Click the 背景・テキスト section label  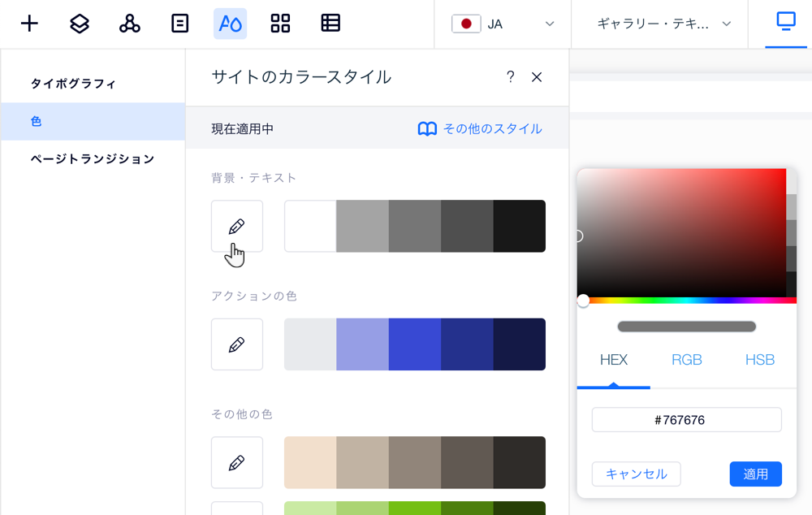(253, 178)
